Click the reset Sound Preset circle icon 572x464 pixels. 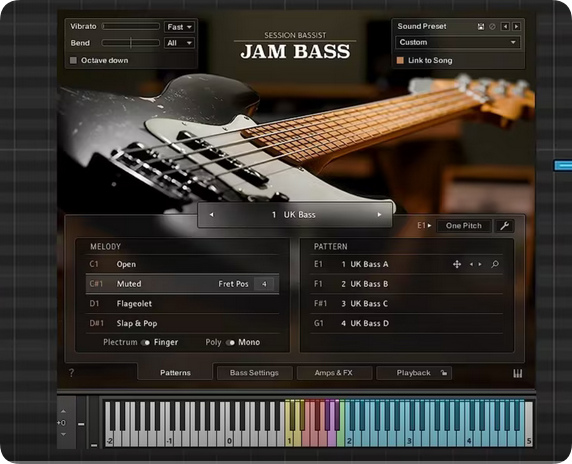coord(492,27)
